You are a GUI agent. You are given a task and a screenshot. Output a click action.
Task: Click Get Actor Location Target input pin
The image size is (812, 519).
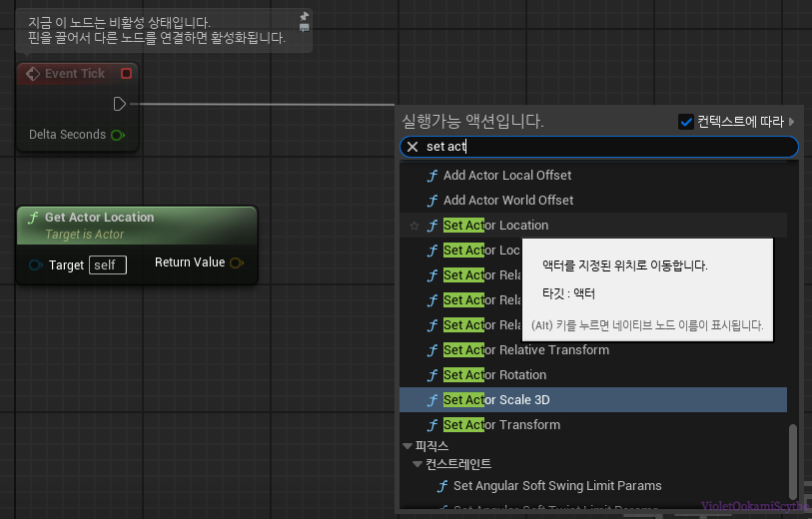point(35,264)
